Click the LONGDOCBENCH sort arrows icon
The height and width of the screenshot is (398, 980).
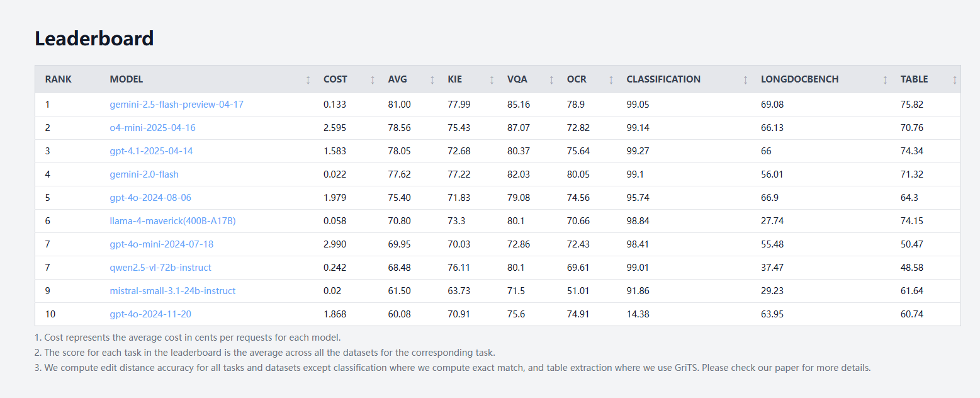tap(885, 80)
